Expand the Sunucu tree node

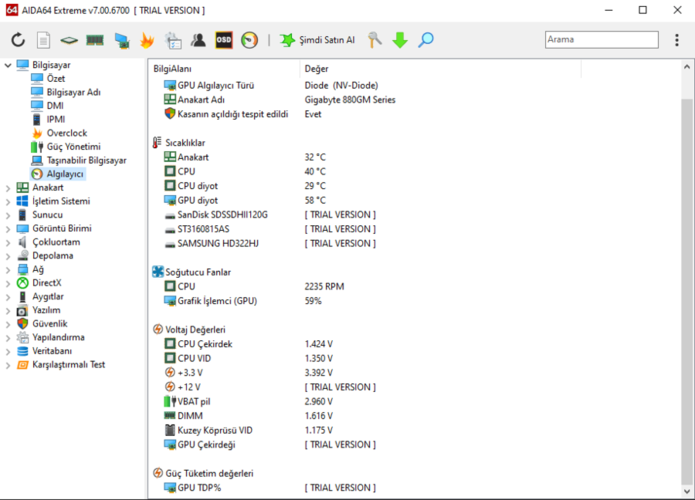click(8, 215)
